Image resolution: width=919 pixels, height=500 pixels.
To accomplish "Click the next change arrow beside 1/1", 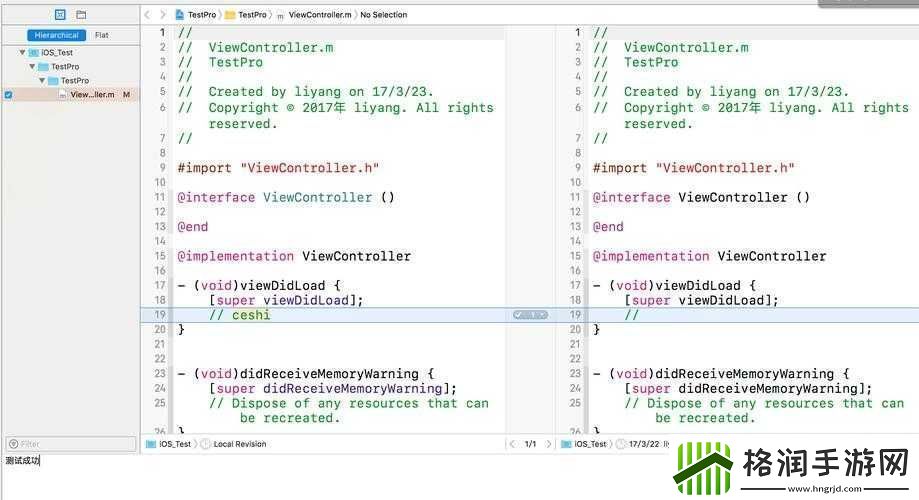I will (x=548, y=444).
